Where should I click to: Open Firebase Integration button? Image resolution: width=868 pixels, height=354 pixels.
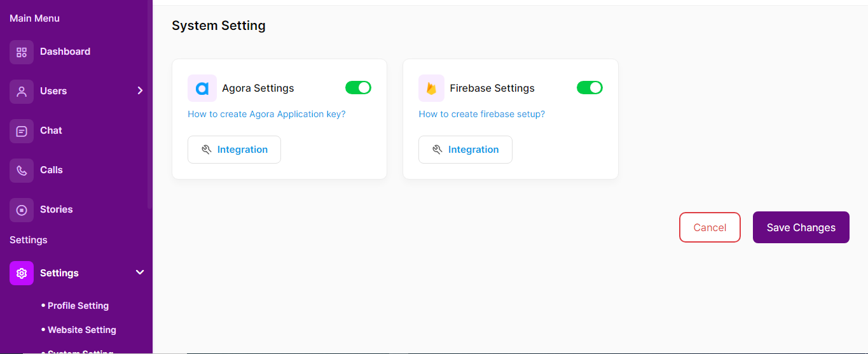(465, 150)
